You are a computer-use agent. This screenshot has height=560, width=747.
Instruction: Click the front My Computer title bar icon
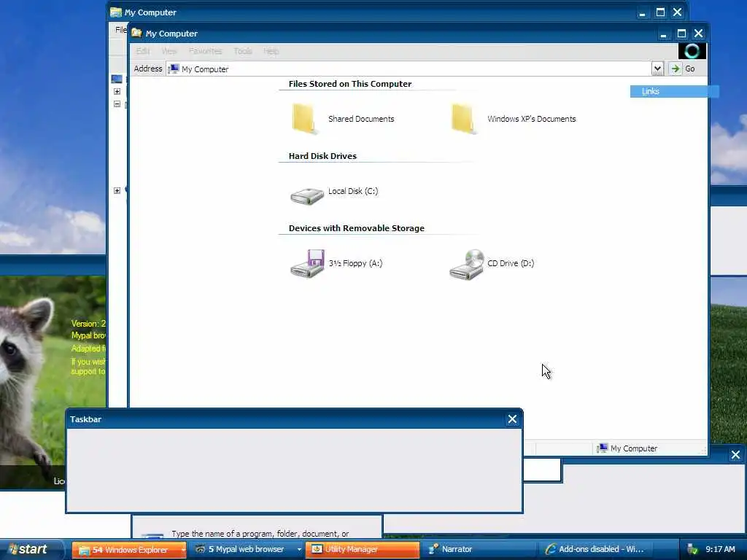click(136, 33)
